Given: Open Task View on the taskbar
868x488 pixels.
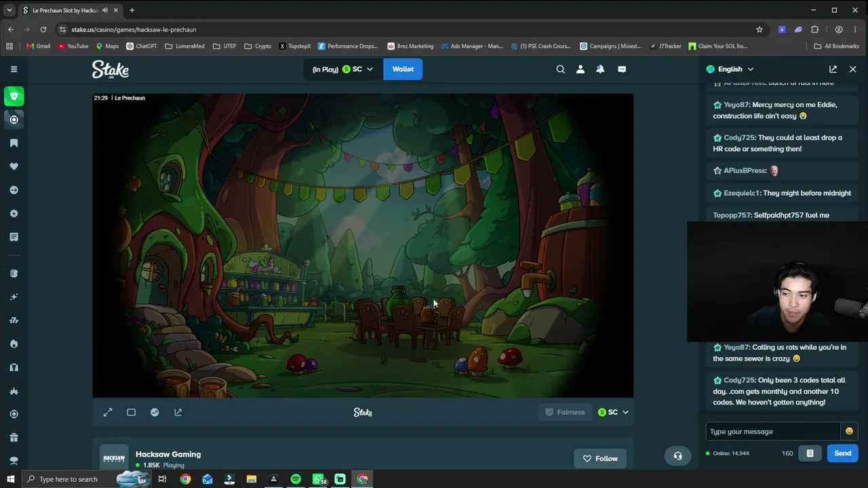Looking at the screenshot, I should pos(162,479).
